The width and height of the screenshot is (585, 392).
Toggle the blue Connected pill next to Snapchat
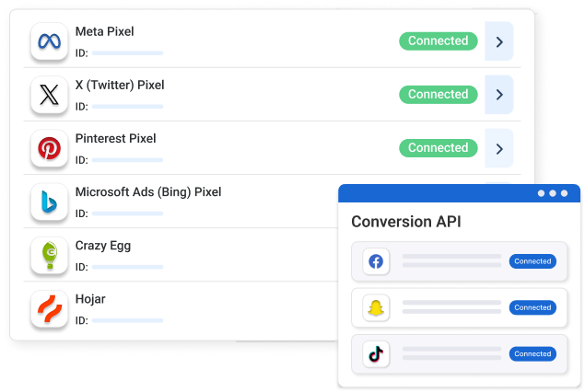pos(532,307)
